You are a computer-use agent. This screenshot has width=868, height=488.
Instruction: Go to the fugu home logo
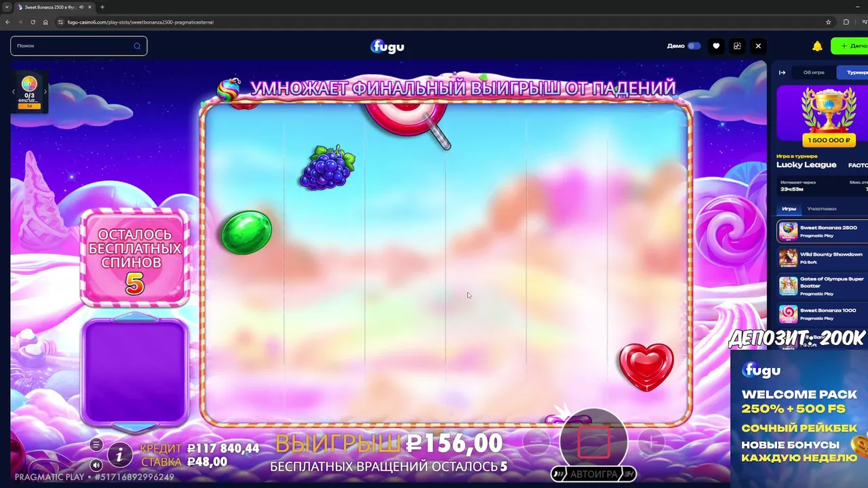[x=387, y=46]
